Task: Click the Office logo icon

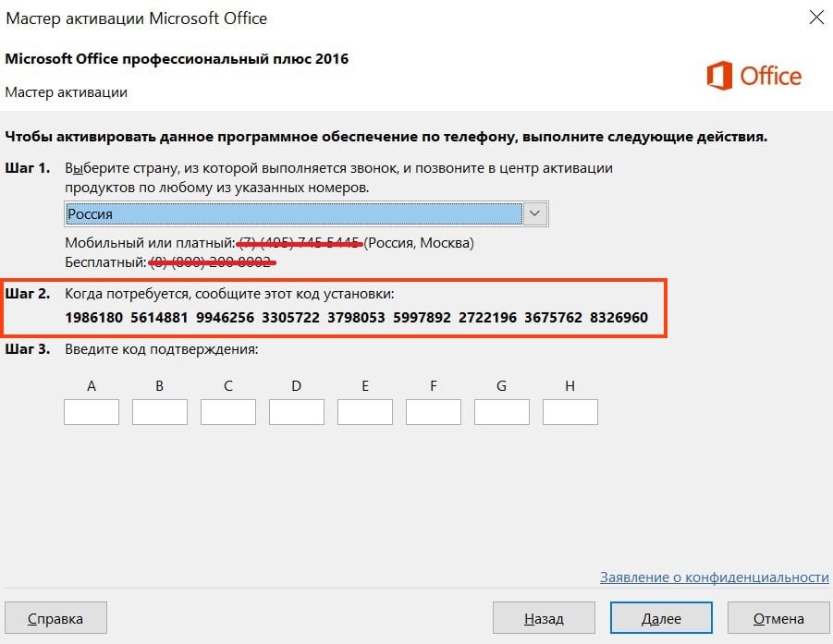Action: coord(719,76)
